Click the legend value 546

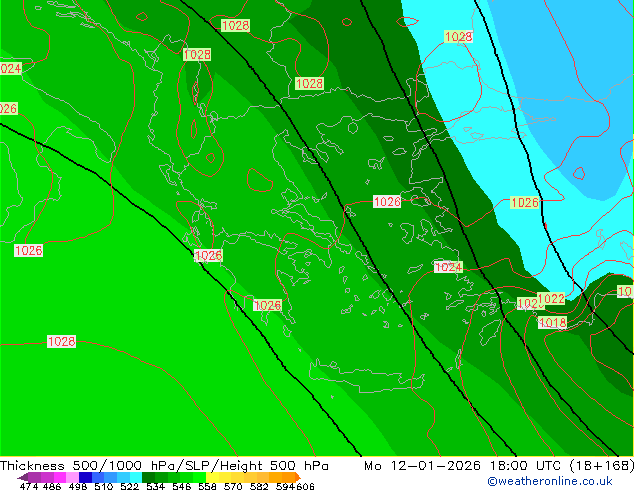pos(181,486)
